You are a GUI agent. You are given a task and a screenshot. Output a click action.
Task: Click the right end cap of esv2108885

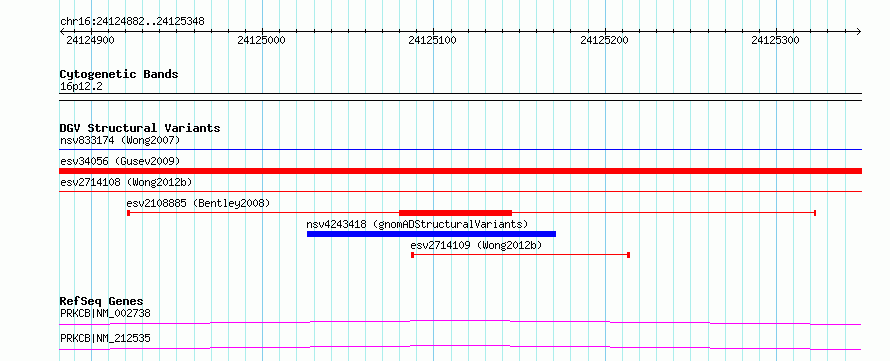point(815,213)
